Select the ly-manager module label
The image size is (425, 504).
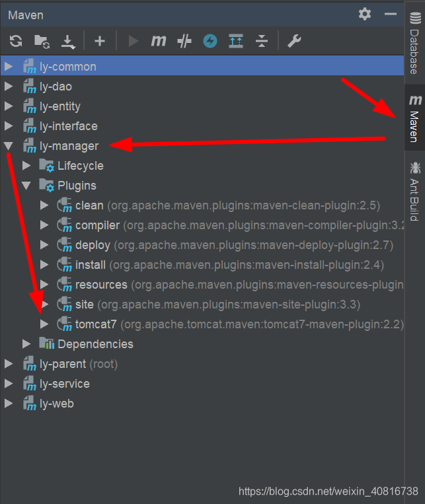pyautogui.click(x=69, y=147)
